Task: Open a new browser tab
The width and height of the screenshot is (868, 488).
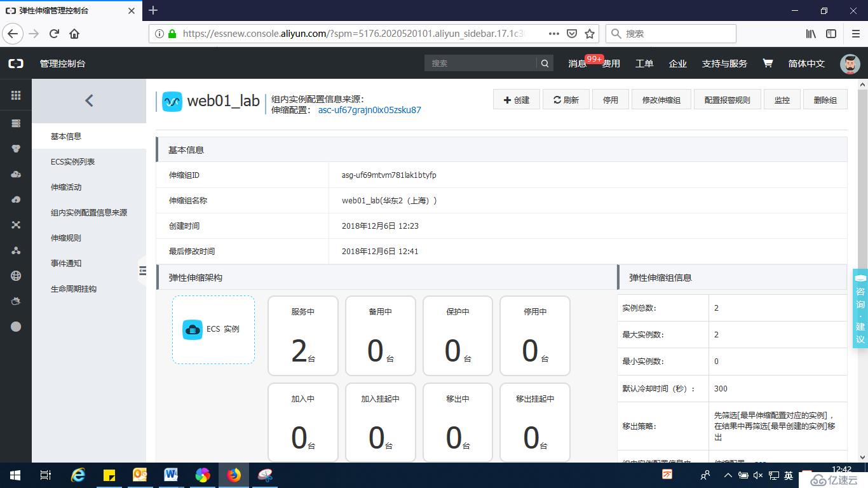Action: click(x=153, y=10)
